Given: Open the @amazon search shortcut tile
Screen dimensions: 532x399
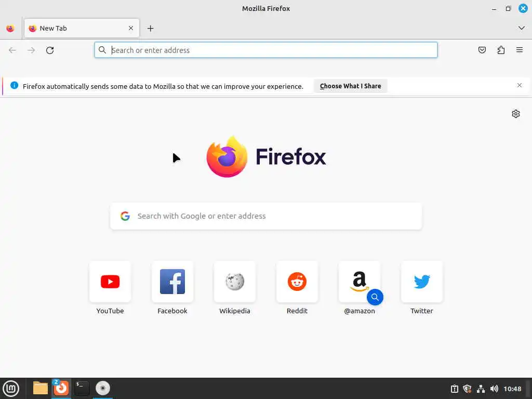Looking at the screenshot, I should 360,282.
